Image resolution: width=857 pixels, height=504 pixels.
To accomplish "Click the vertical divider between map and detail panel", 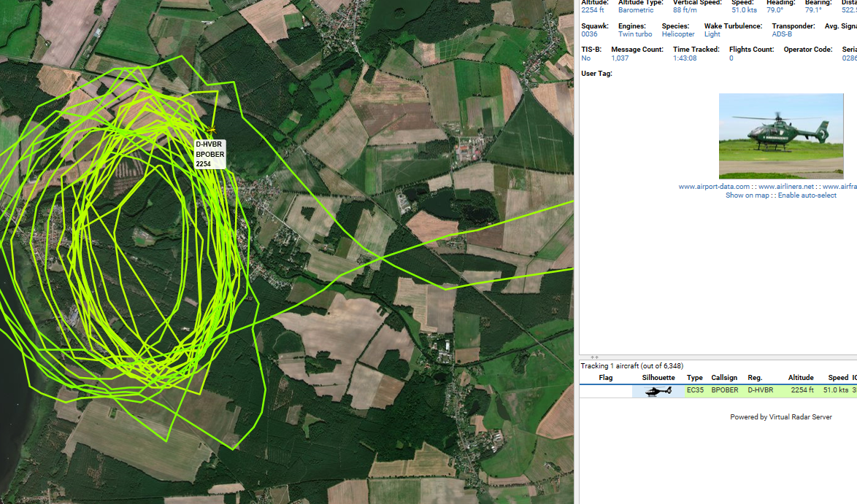I will 577,252.
